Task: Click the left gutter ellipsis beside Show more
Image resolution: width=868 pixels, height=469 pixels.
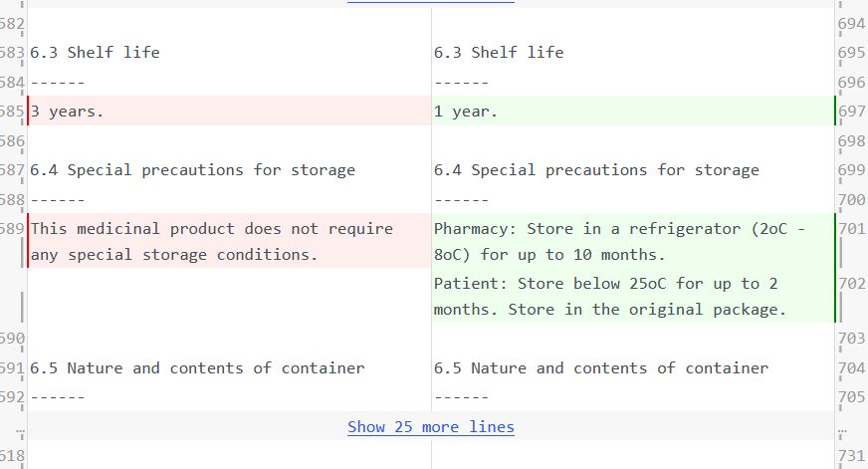Action: (12, 428)
